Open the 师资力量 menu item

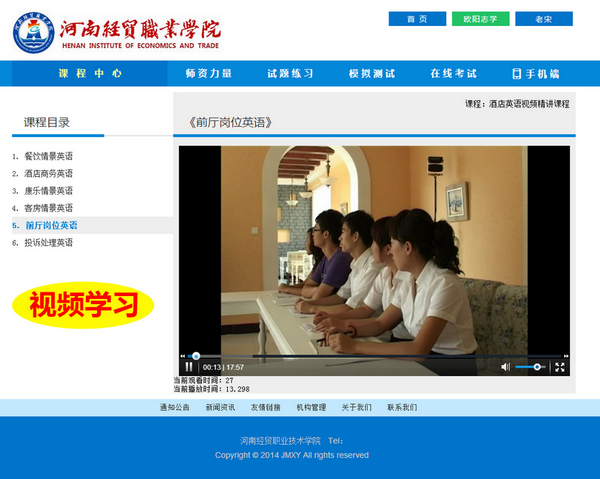pos(209,74)
